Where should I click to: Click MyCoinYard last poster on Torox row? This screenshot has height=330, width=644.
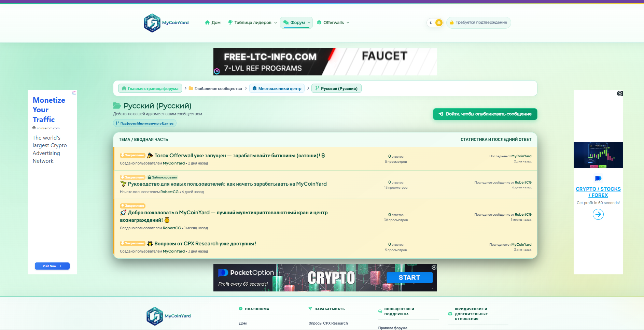[x=521, y=156]
